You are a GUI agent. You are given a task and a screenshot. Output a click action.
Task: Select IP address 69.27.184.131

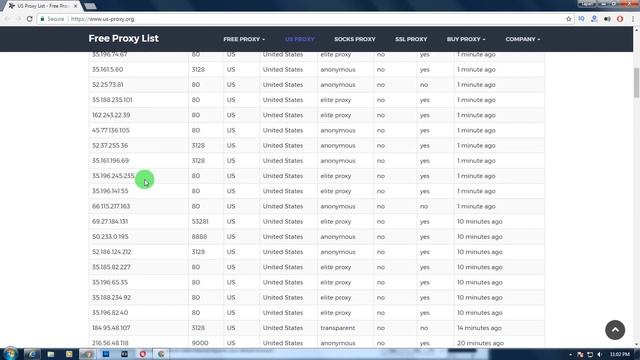click(x=110, y=221)
